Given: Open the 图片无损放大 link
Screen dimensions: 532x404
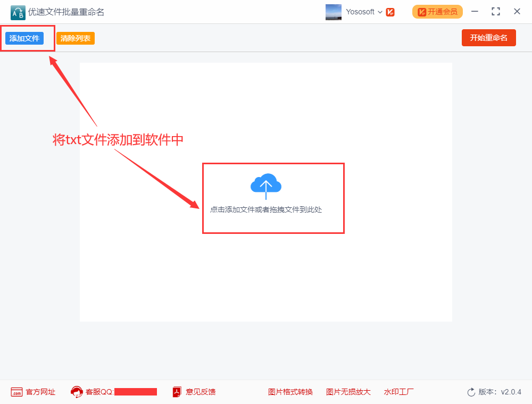Looking at the screenshot, I should [x=348, y=392].
